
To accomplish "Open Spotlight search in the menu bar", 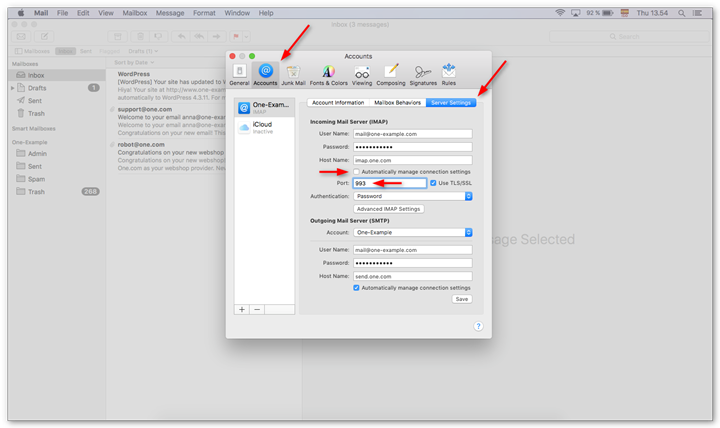I will point(681,13).
